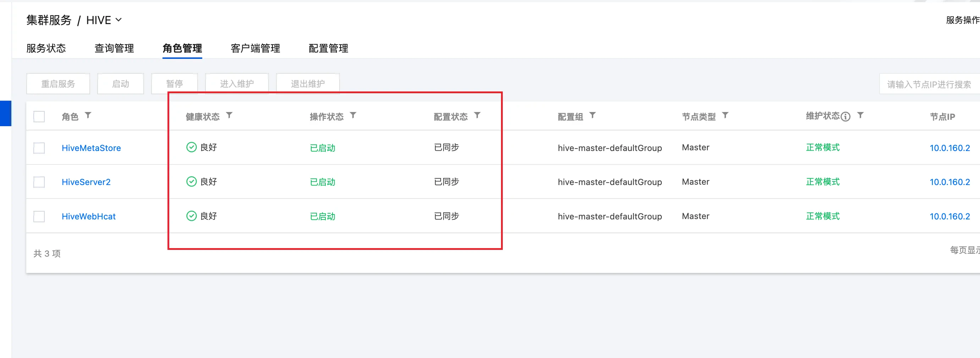Switch to the 配置管理 tab
The image size is (980, 358).
click(328, 48)
